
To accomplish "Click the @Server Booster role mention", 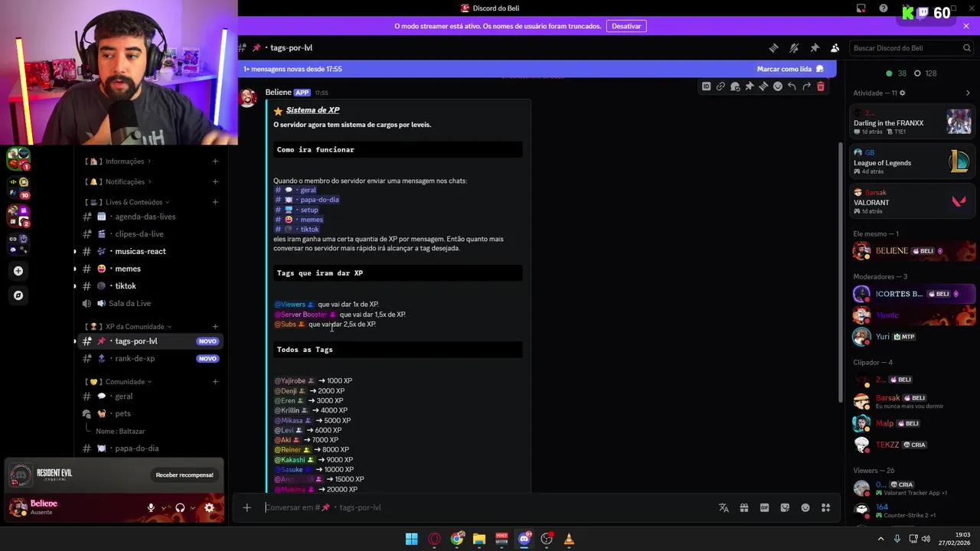I will coord(305,315).
